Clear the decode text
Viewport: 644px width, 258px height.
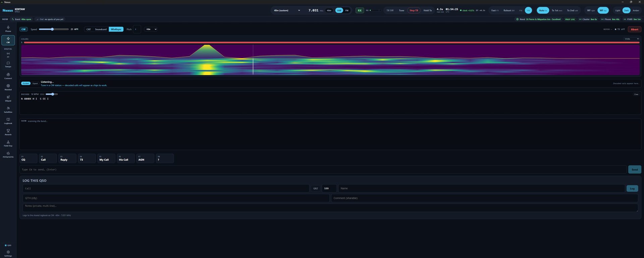tap(636, 94)
